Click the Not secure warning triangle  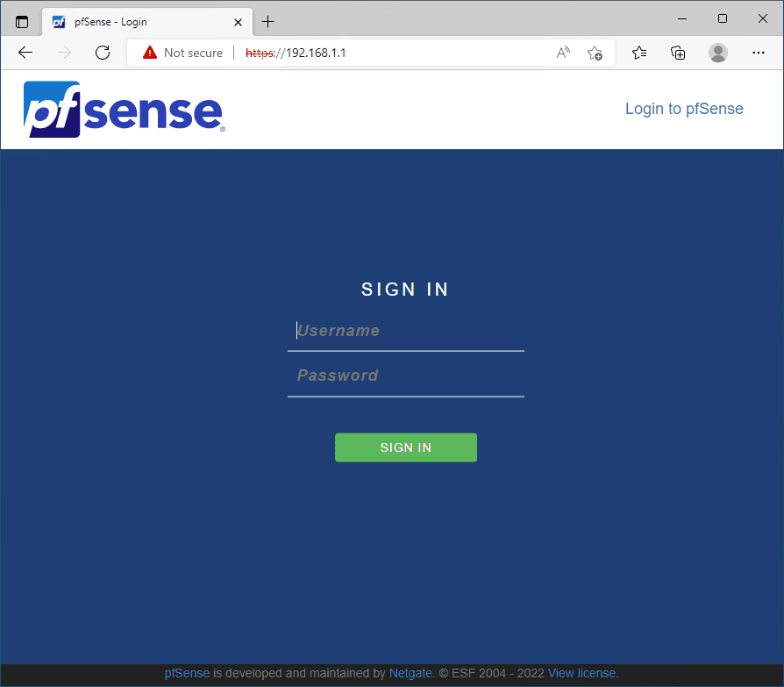[149, 53]
